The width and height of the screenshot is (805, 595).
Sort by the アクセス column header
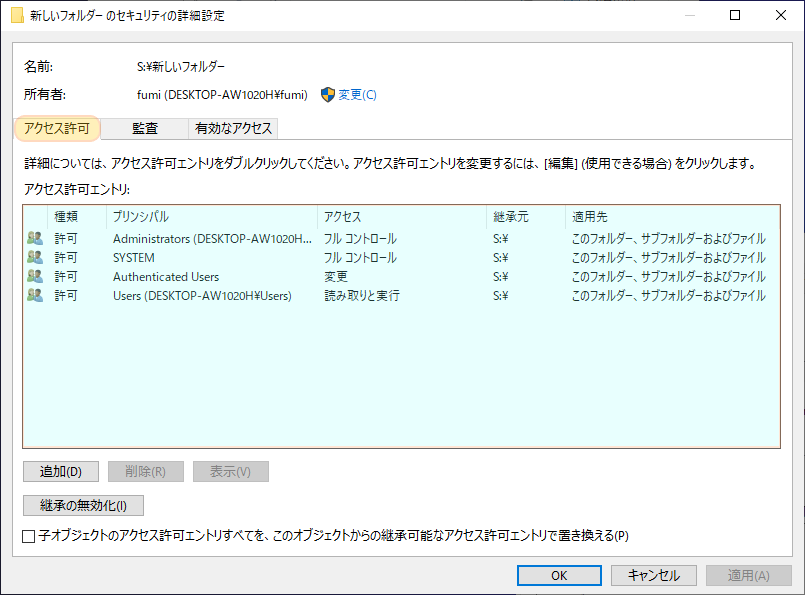[402, 217]
